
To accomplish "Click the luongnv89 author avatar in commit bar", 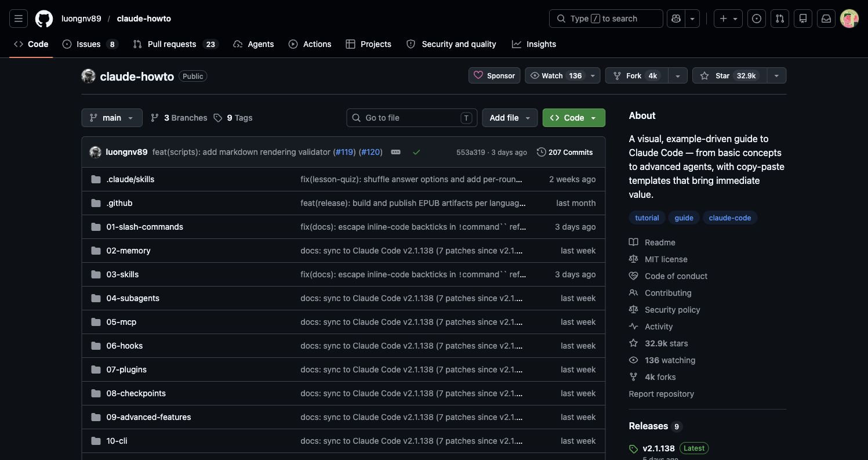I will tap(96, 152).
